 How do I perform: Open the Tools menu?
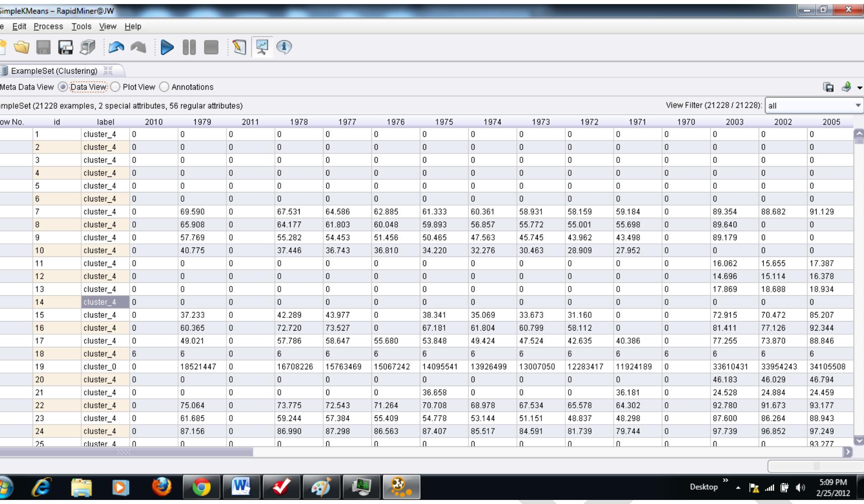coord(81,26)
